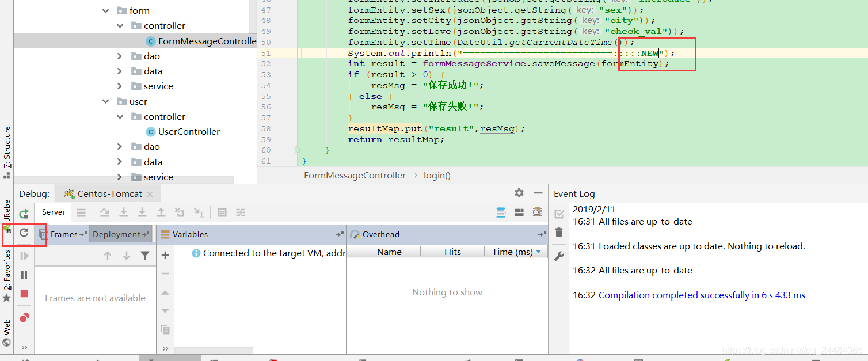The image size is (868, 361).
Task: Open the Compilation completed successfully link
Action: pos(702,295)
